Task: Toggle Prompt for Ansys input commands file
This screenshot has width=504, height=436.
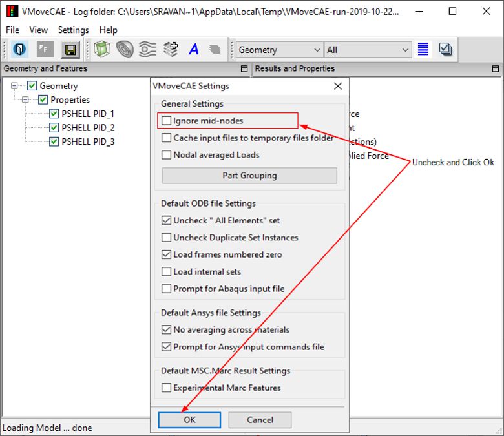Action: coord(166,347)
